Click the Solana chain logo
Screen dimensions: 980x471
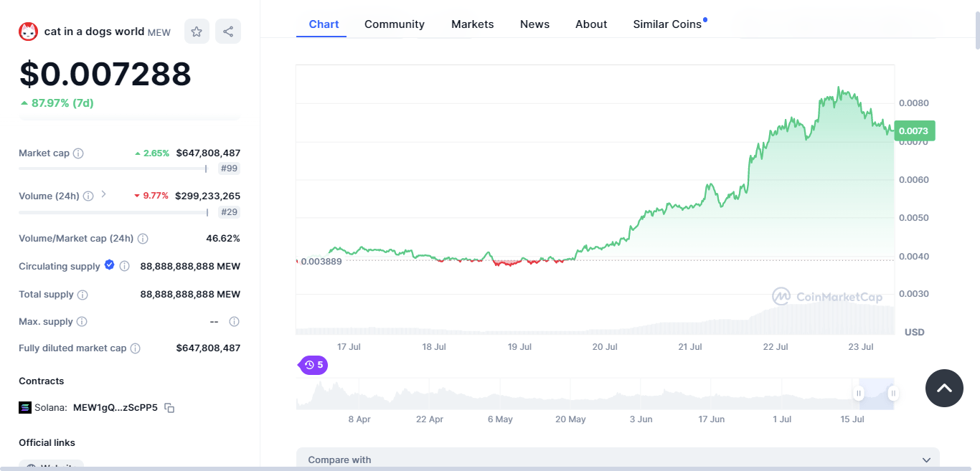25,408
